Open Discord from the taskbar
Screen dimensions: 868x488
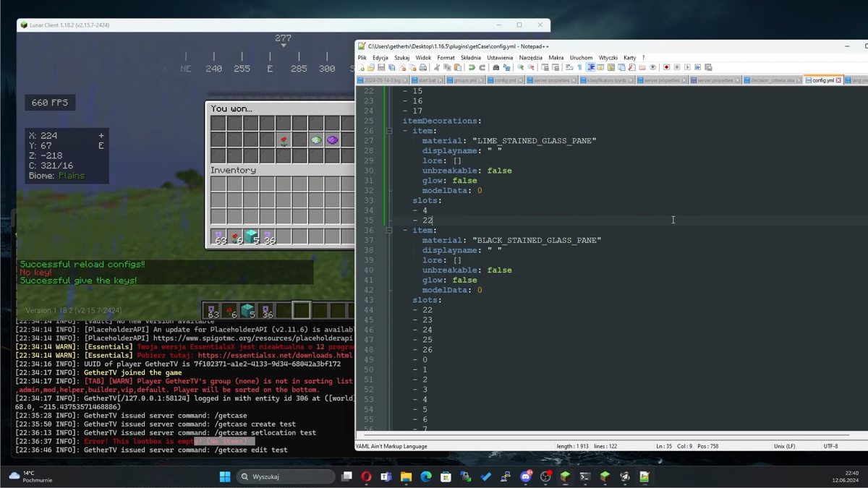coord(526,476)
